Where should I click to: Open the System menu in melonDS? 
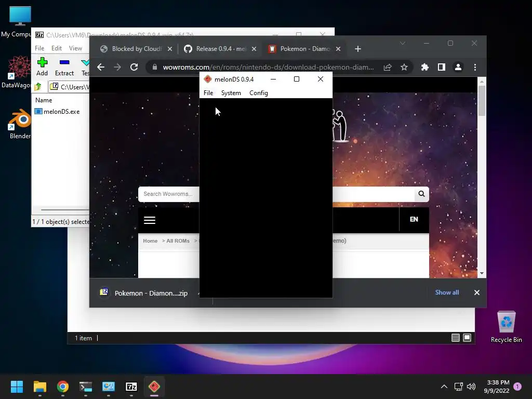tap(231, 93)
